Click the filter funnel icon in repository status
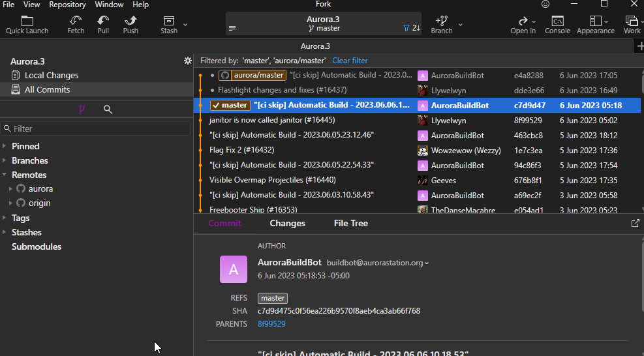The image size is (644, 356). pos(406,28)
